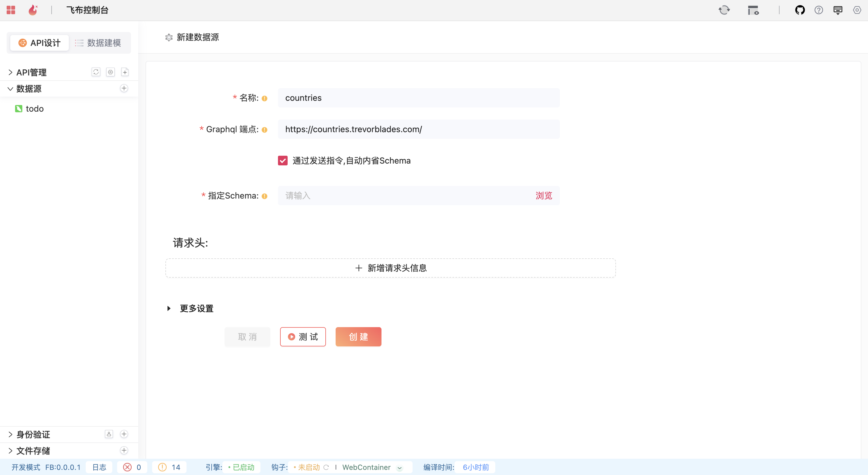The image size is (868, 475).
Task: Select the API设计 tab
Action: tap(40, 43)
